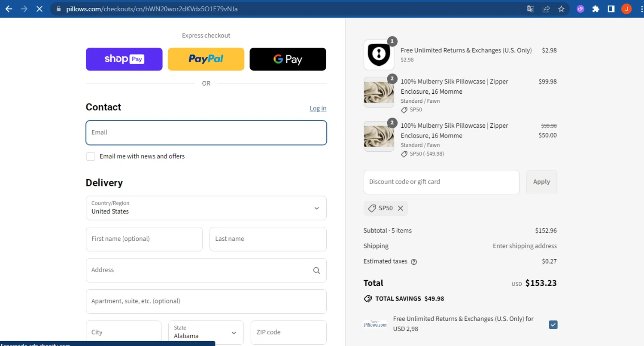This screenshot has width=644, height=346.
Task: Click the First name field
Action: [144, 239]
